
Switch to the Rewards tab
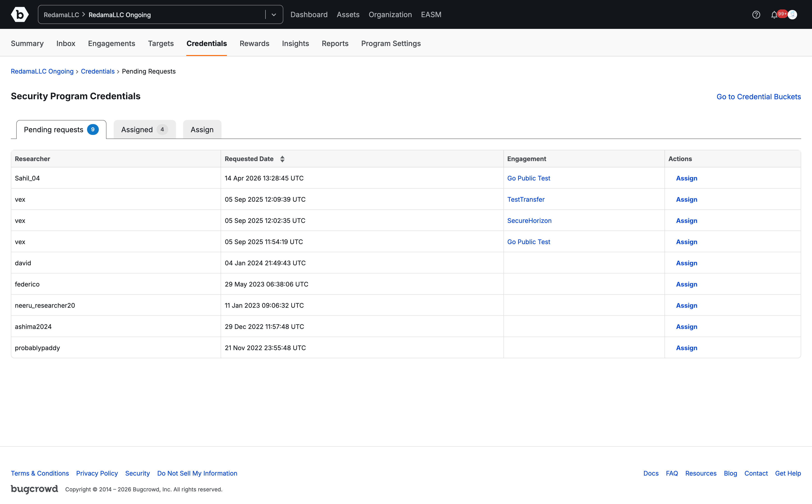click(254, 43)
